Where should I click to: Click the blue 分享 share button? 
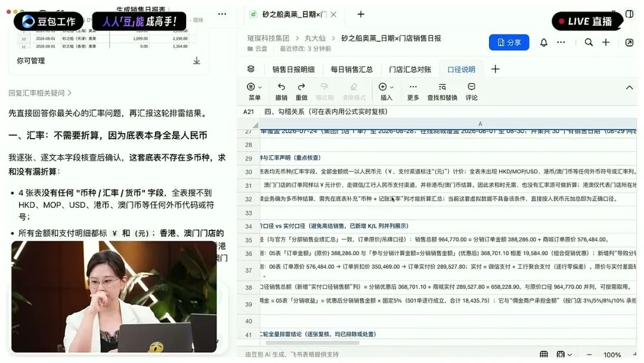[509, 42]
